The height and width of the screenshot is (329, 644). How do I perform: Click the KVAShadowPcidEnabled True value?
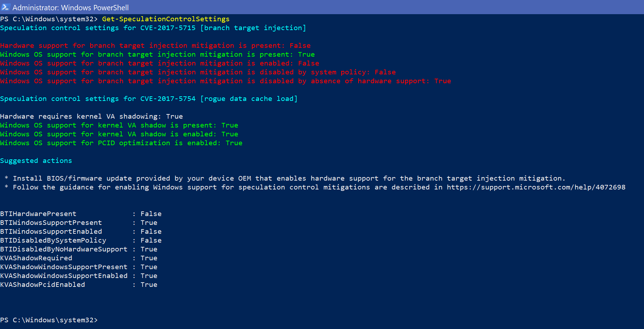149,284
